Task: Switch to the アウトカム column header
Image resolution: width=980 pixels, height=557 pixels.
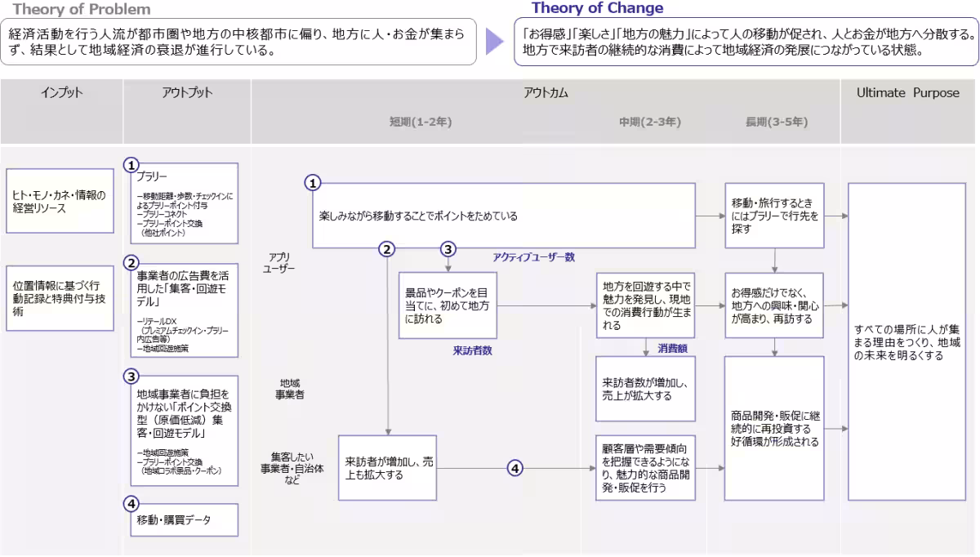Action: tap(546, 93)
